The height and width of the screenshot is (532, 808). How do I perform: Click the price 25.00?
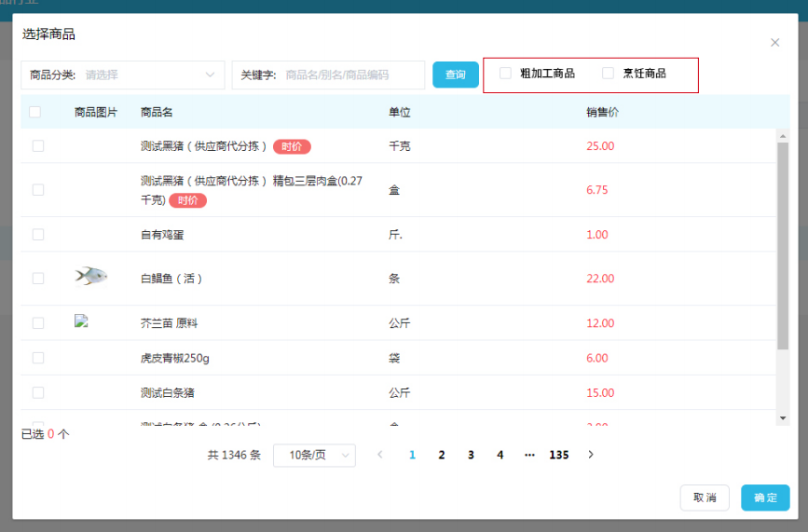(600, 146)
